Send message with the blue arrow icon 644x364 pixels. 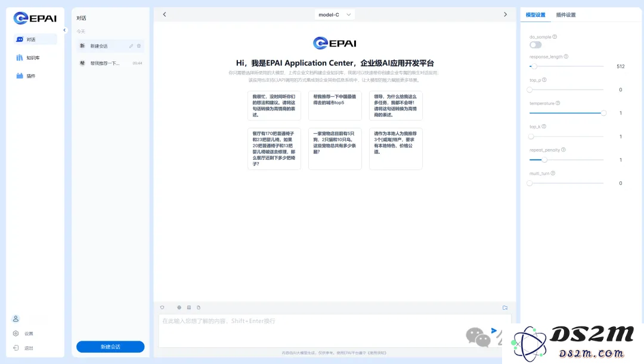coord(494,331)
